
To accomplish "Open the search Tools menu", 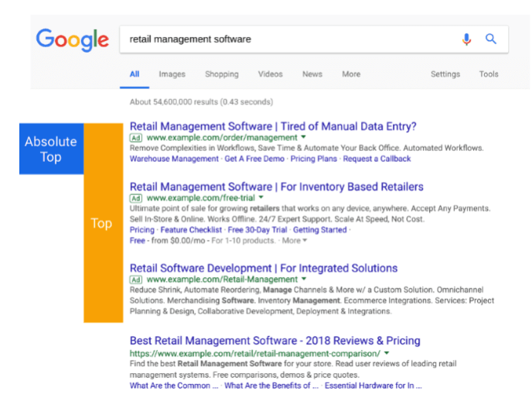I will coord(489,74).
